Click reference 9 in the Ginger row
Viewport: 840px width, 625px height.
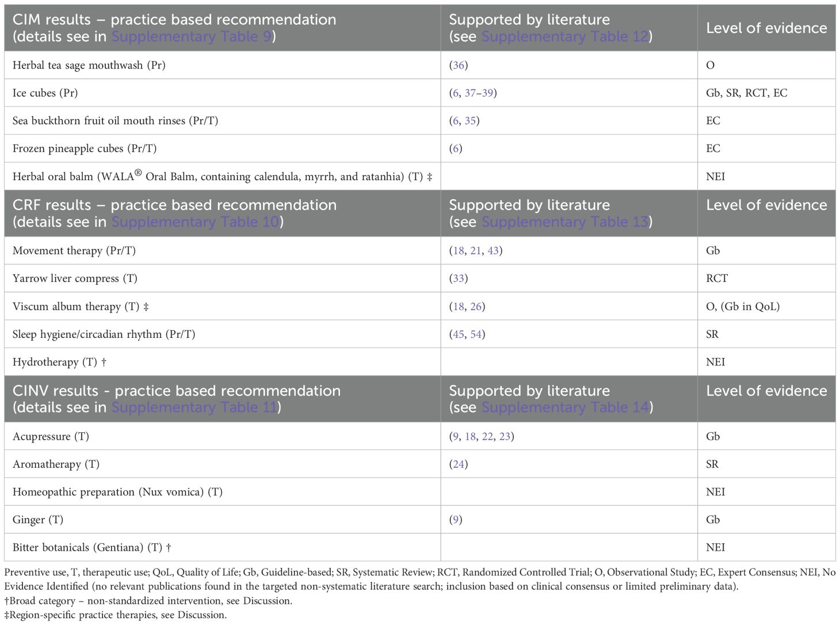pos(456,520)
